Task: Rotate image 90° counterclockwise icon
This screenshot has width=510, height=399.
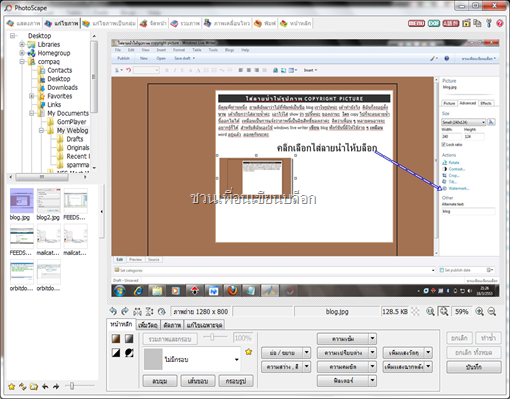Action: tap(113, 311)
